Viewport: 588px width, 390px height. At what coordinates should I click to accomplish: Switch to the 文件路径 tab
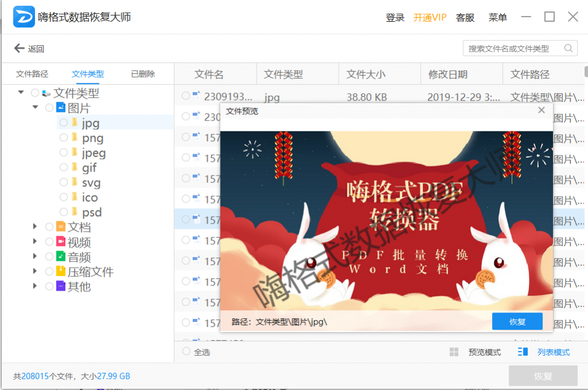[x=32, y=74]
